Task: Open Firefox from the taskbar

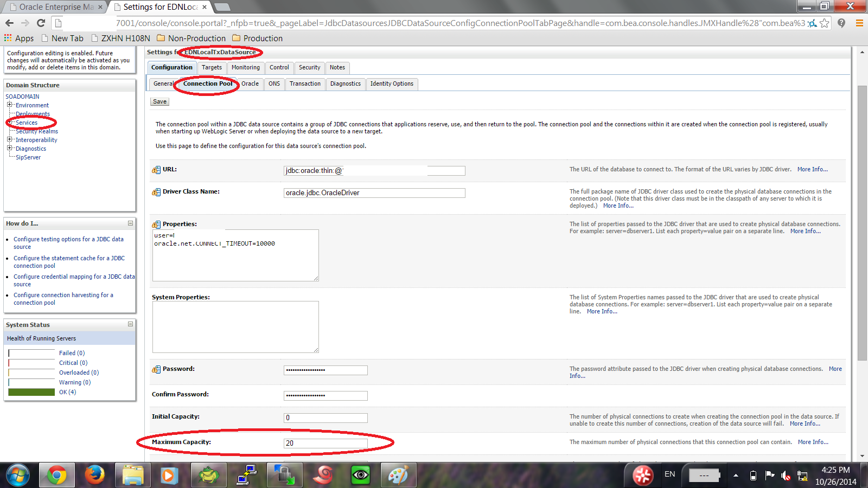Action: pyautogui.click(x=95, y=476)
